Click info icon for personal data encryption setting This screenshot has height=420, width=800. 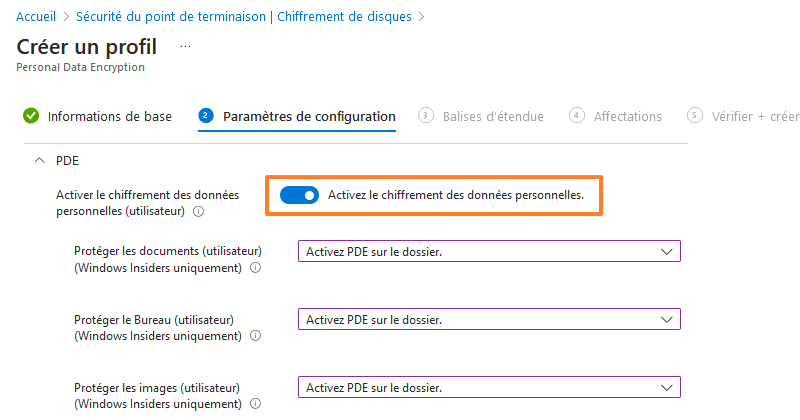coord(198,212)
